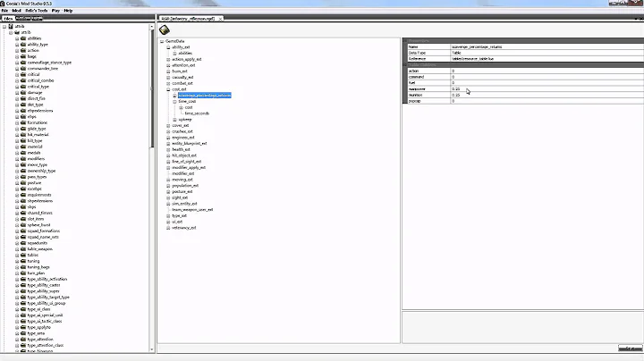Select the combat_ext tree node
Viewport: 644px width, 361px height.
click(x=182, y=83)
